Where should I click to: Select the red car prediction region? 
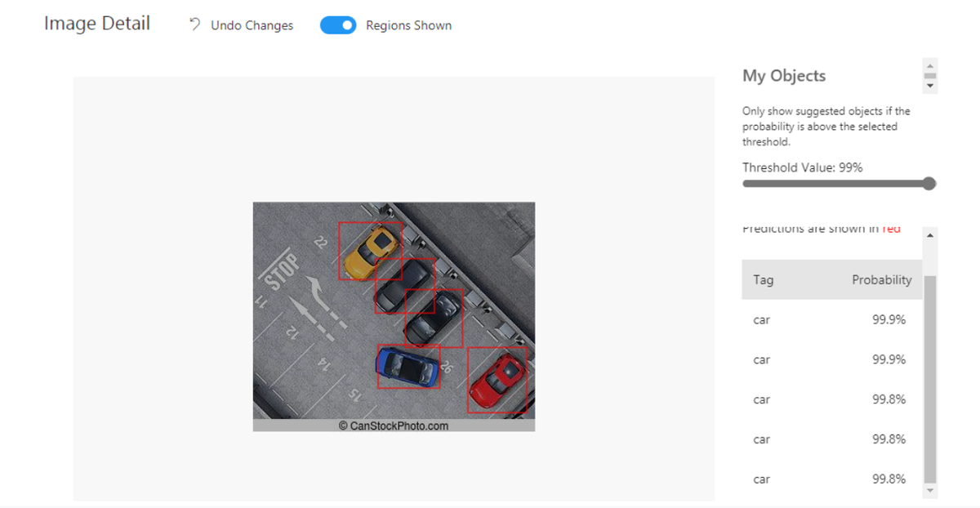(498, 380)
